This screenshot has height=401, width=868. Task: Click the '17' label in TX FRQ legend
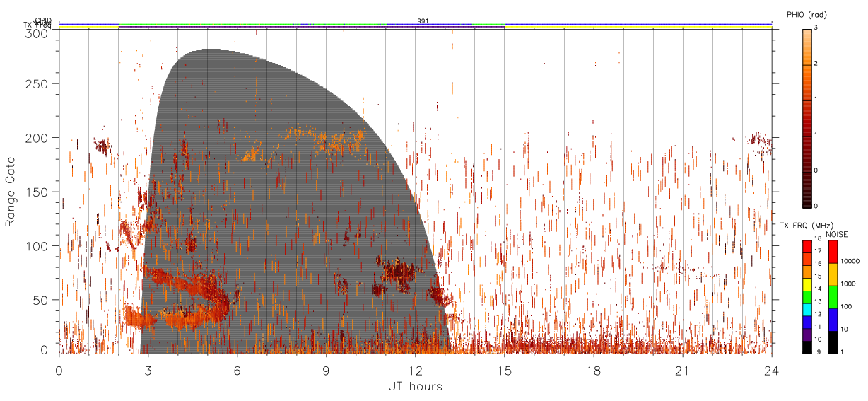tap(819, 251)
